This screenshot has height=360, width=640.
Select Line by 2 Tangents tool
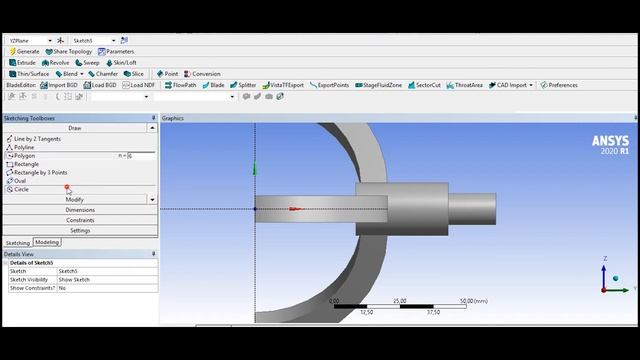point(33,139)
